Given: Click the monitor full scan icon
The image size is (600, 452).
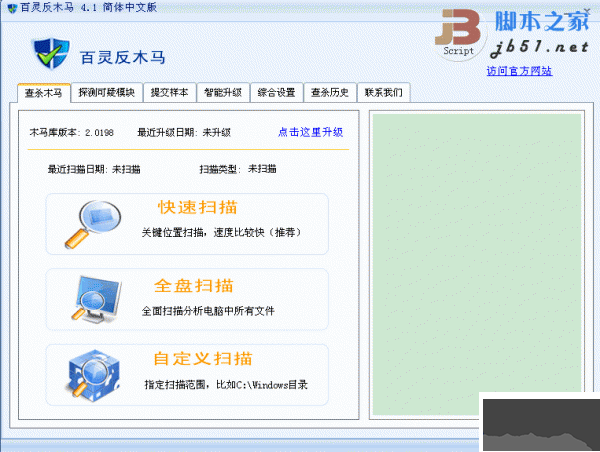Looking at the screenshot, I should click(96, 299).
